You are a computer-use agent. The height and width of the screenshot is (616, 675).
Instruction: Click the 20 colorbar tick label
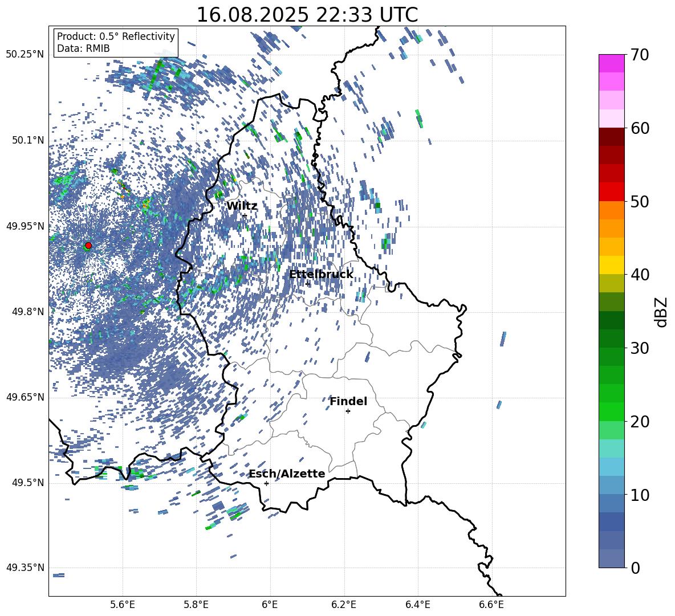640,422
